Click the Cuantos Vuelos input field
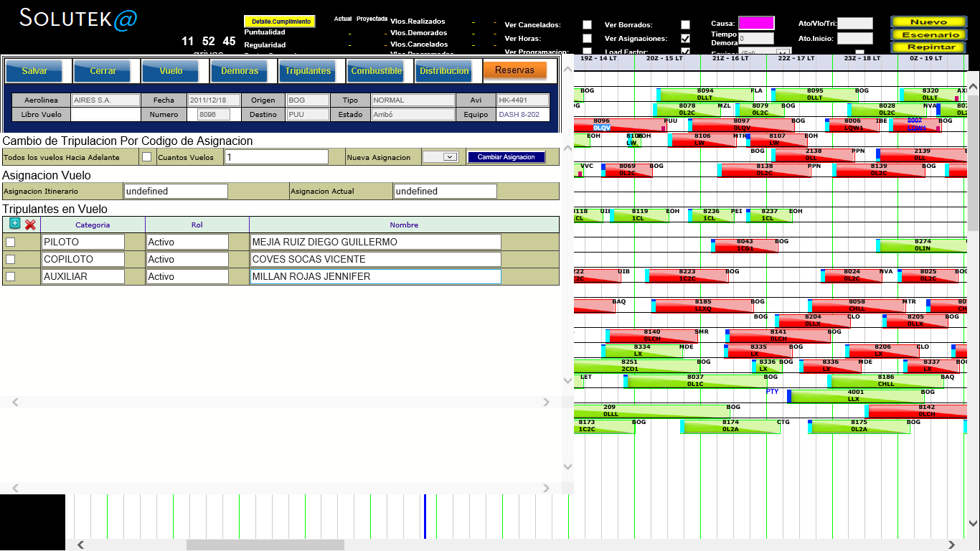The image size is (980, 551). coord(276,157)
